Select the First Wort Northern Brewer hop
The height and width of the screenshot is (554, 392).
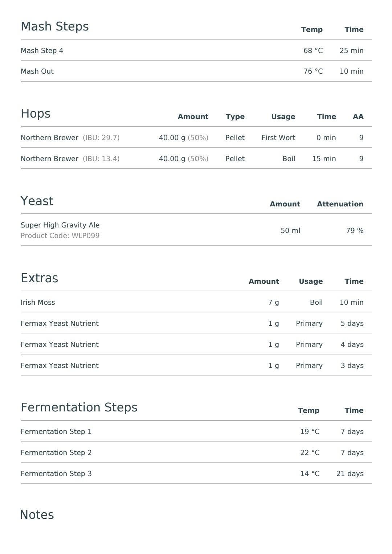[x=196, y=137]
